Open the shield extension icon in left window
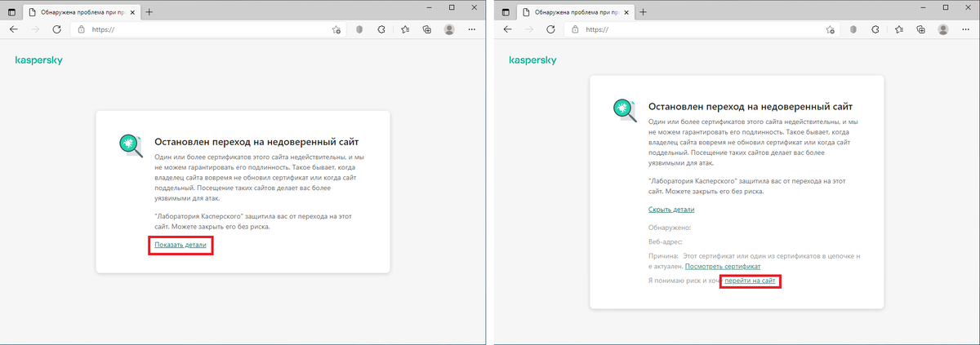Screen dimensions: 980x345 click(x=359, y=29)
